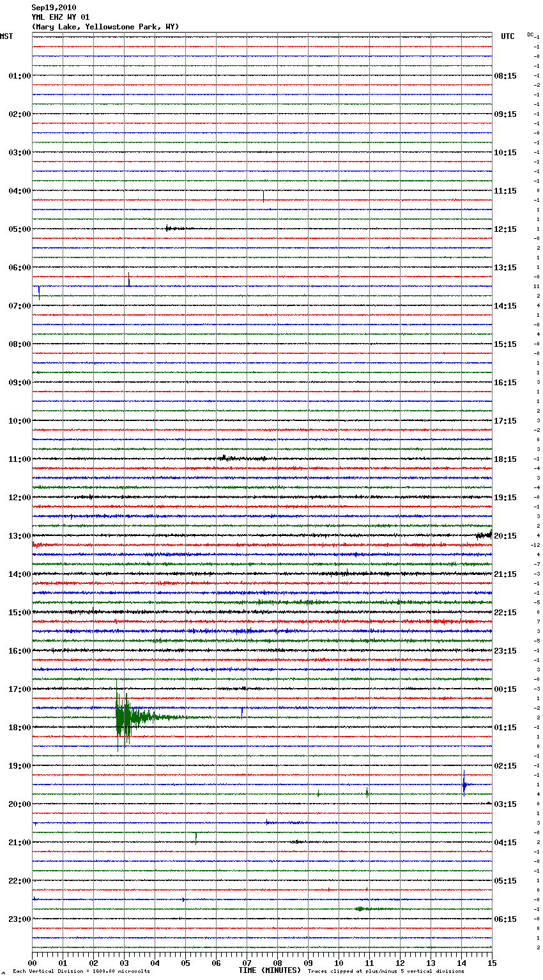Screen dimensions: 543x980
Task: Click the 13:00 MST time label
Action: [x=19, y=536]
